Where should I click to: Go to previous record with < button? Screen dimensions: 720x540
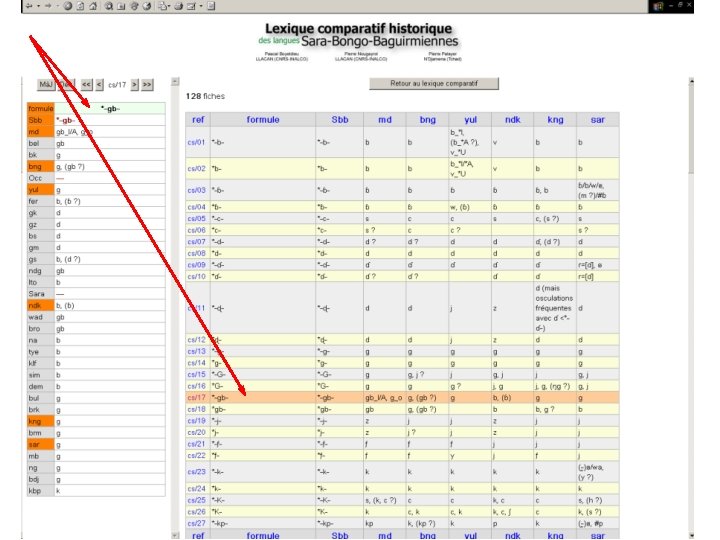click(x=99, y=84)
